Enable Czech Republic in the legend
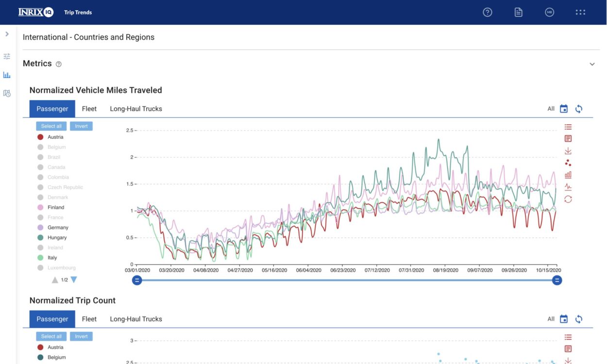This screenshot has height=364, width=607. 65,187
